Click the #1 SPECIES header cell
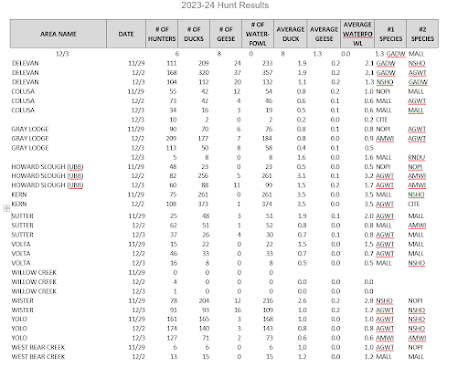 (391, 34)
